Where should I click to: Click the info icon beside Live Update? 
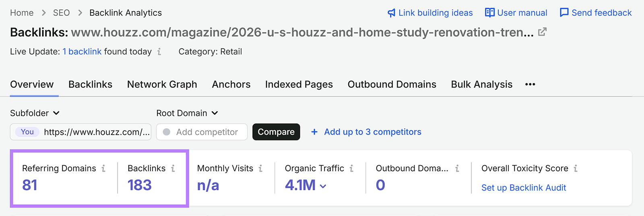159,52
